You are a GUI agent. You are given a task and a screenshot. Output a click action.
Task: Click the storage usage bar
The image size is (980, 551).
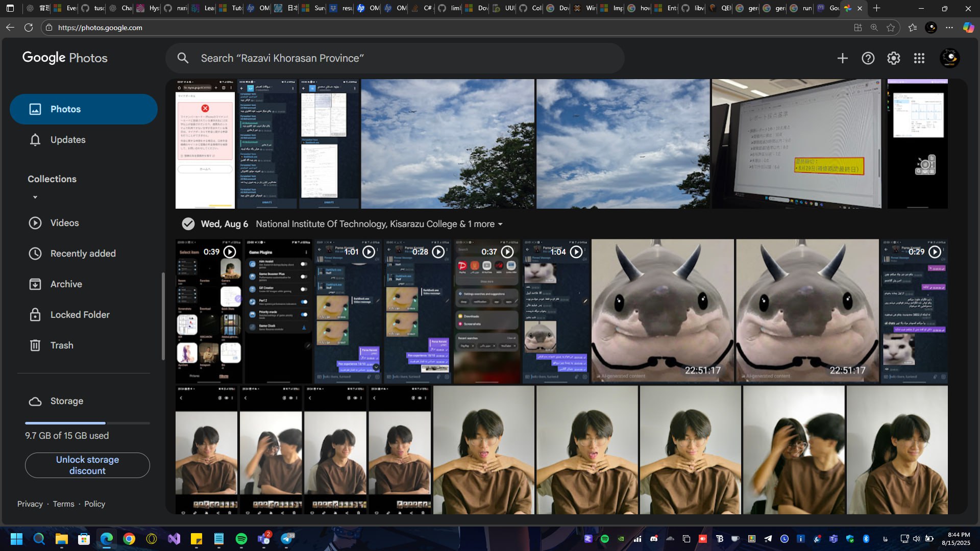tap(87, 423)
